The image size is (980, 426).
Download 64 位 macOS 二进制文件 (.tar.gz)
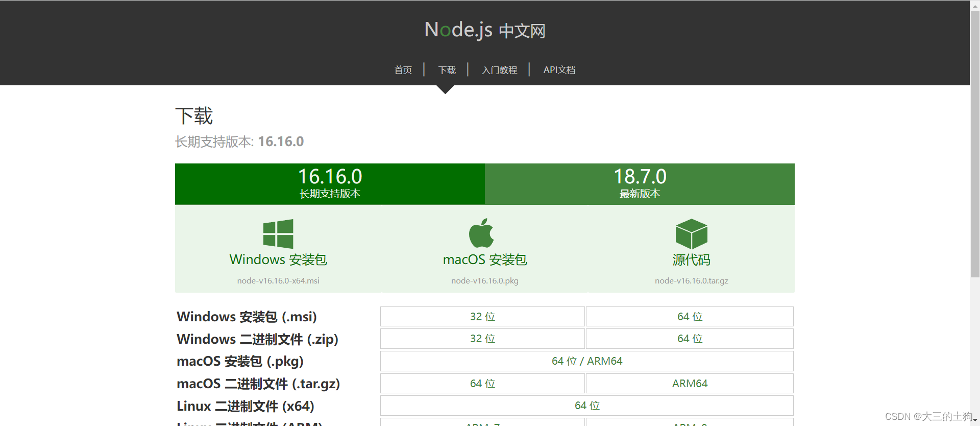(x=482, y=384)
